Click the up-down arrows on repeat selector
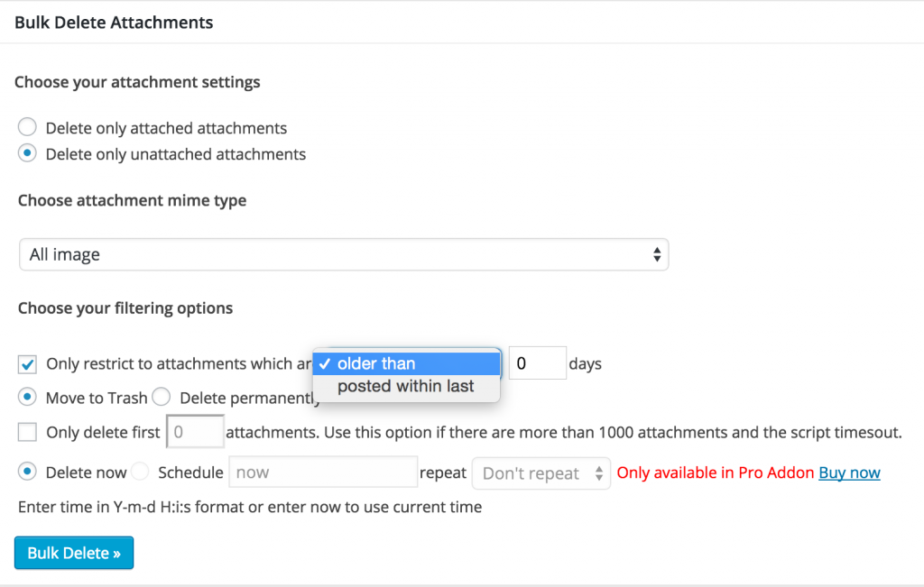 point(597,472)
